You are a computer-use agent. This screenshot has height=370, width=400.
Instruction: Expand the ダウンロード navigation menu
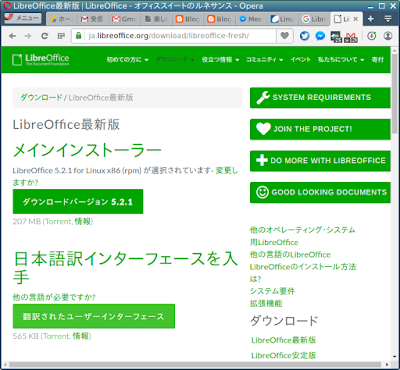[x=175, y=60]
